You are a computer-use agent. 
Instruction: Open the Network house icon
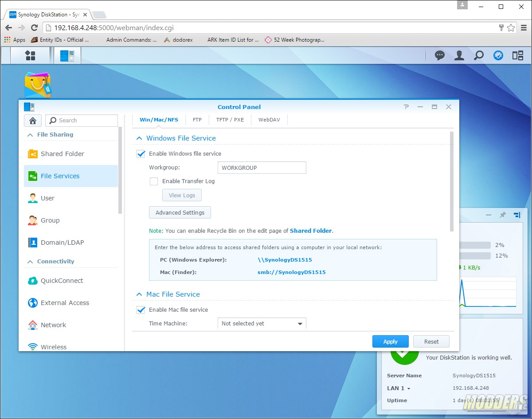pyautogui.click(x=33, y=325)
